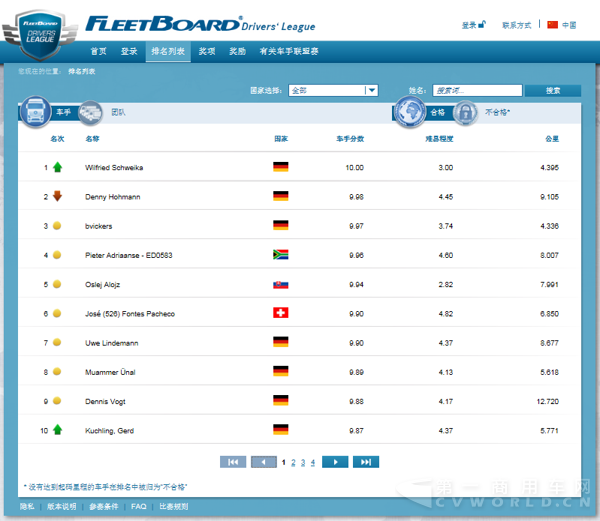Click German flag in Dennis Vogt row
Viewport: 600px width, 521px height.
(x=280, y=401)
